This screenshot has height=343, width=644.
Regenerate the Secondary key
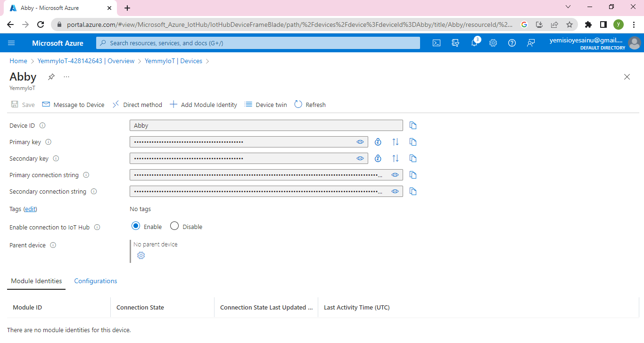pos(378,158)
